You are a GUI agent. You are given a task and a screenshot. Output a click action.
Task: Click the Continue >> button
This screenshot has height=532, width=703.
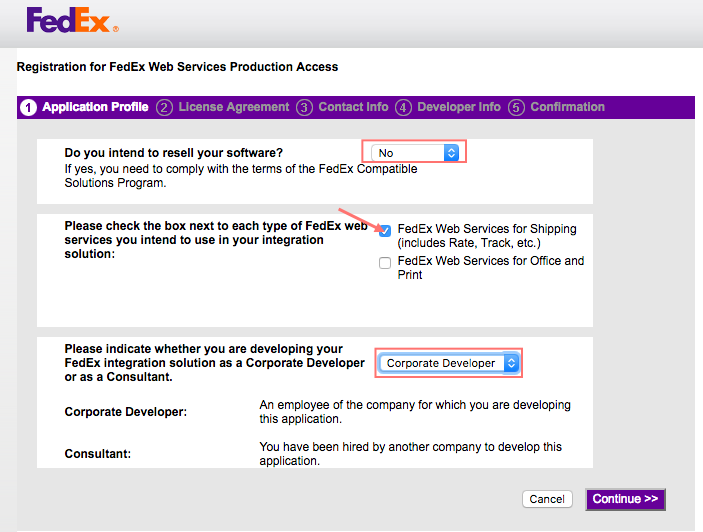(625, 499)
